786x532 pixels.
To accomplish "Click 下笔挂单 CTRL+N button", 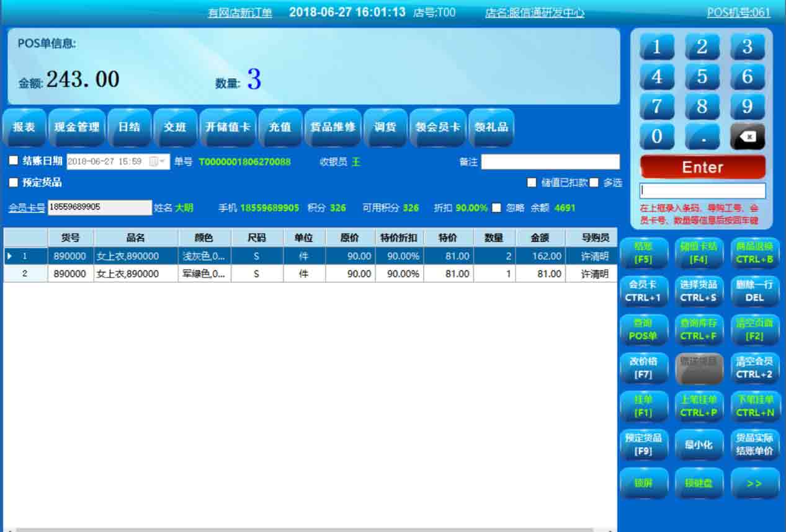I will pos(754,407).
